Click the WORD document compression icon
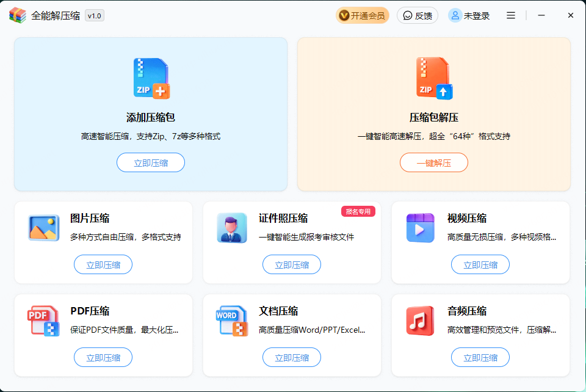 [232, 321]
